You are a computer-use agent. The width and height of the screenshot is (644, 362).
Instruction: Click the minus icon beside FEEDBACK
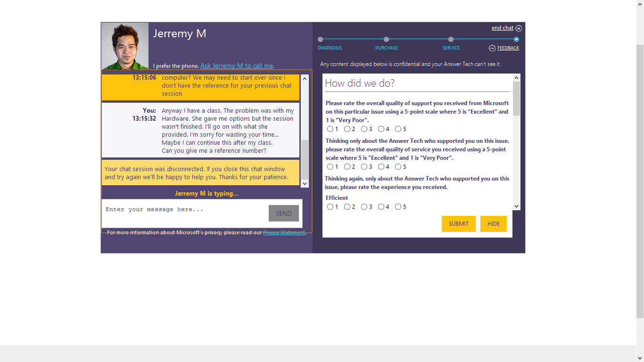(x=492, y=48)
